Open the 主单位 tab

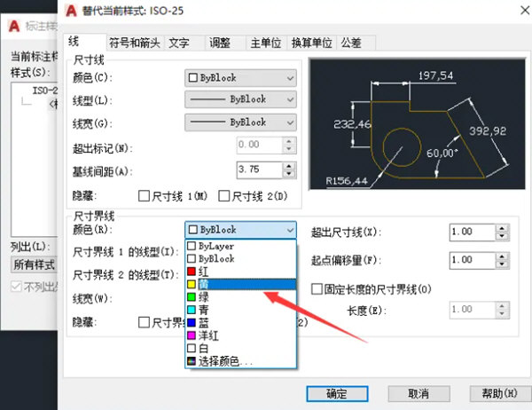click(266, 43)
